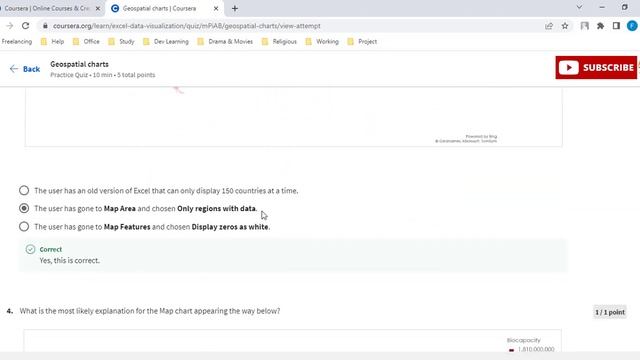This screenshot has width=640, height=360.
Task: Click the Practice Quiz 10 min details text
Action: [102, 75]
